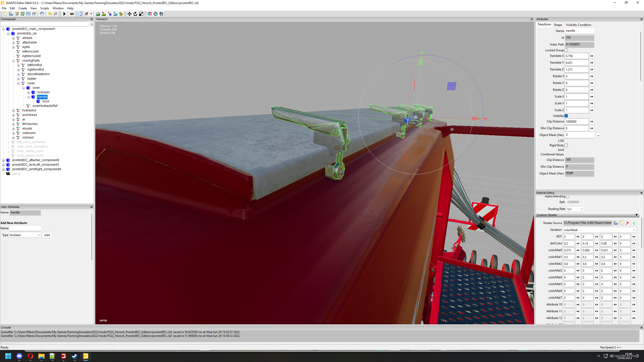The height and width of the screenshot is (362, 644).
Task: Toggle the Locked Group checkbox
Action: coord(566,50)
